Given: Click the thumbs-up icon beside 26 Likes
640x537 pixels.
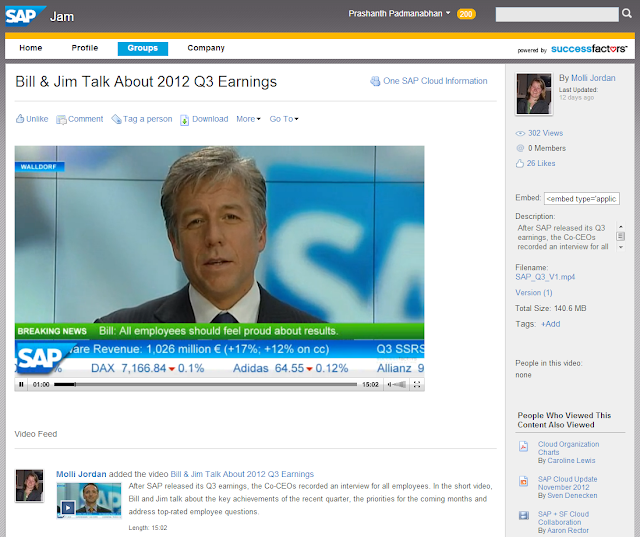Looking at the screenshot, I should coord(520,164).
